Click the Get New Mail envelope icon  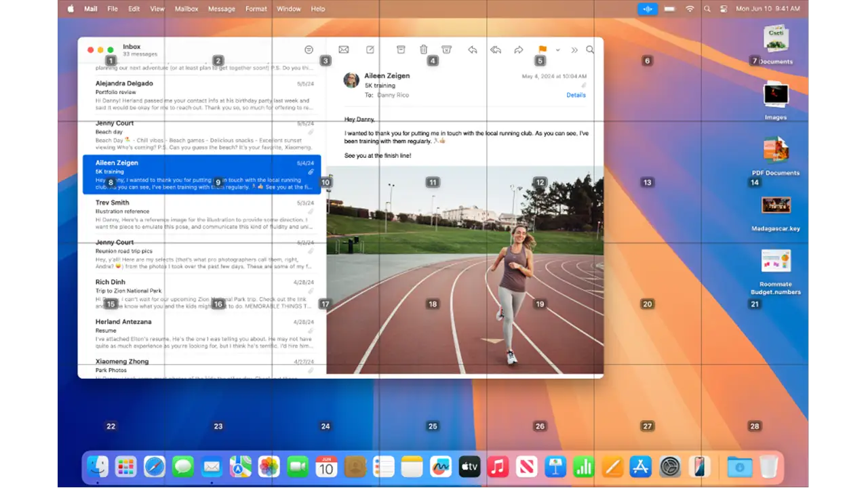344,49
